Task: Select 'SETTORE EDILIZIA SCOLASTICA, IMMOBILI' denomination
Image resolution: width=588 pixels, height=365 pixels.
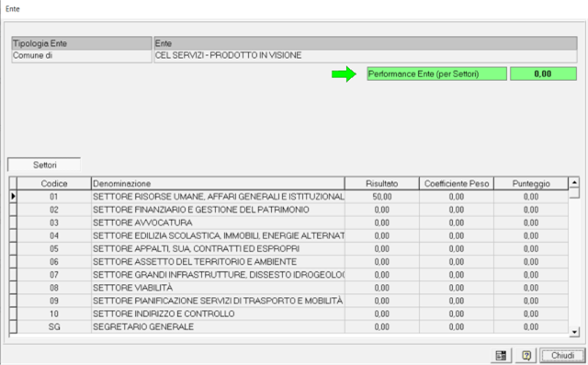Action: click(218, 235)
